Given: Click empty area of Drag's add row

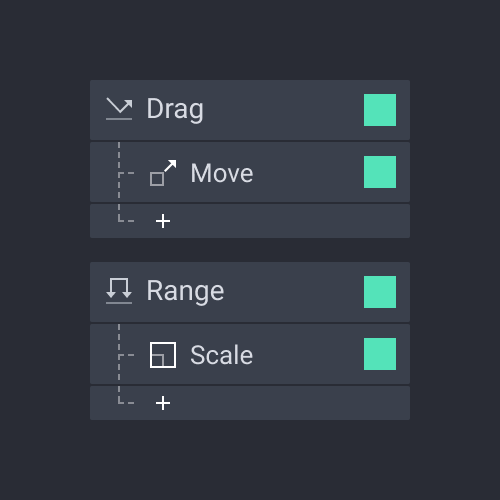Looking at the screenshot, I should tap(290, 221).
